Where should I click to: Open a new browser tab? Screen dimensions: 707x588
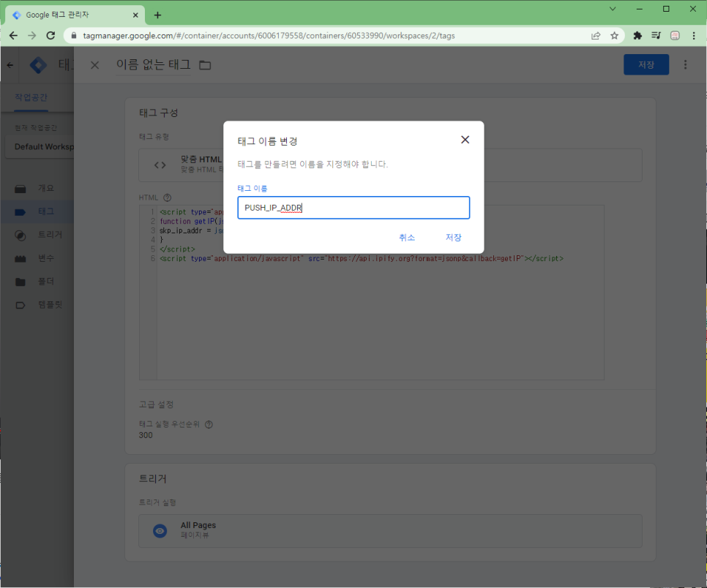click(x=157, y=15)
